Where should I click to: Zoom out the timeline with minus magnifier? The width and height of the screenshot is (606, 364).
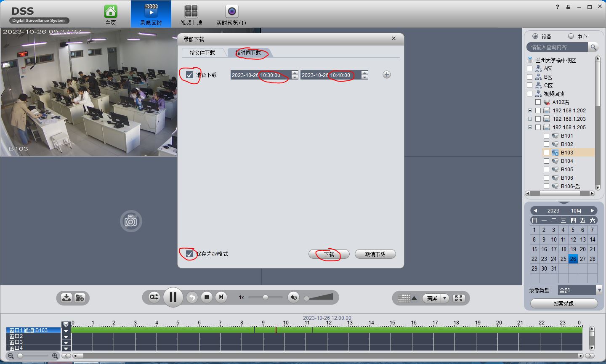pos(11,356)
